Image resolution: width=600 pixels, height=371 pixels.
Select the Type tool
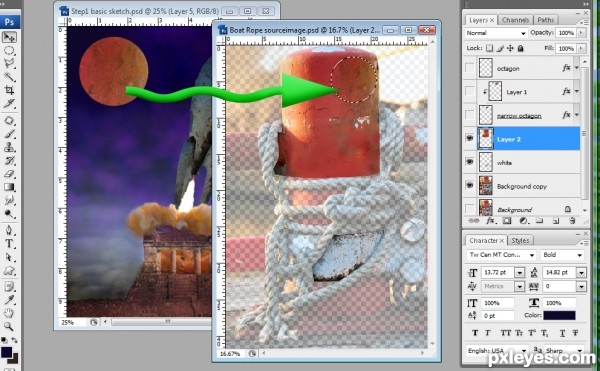pos(9,244)
